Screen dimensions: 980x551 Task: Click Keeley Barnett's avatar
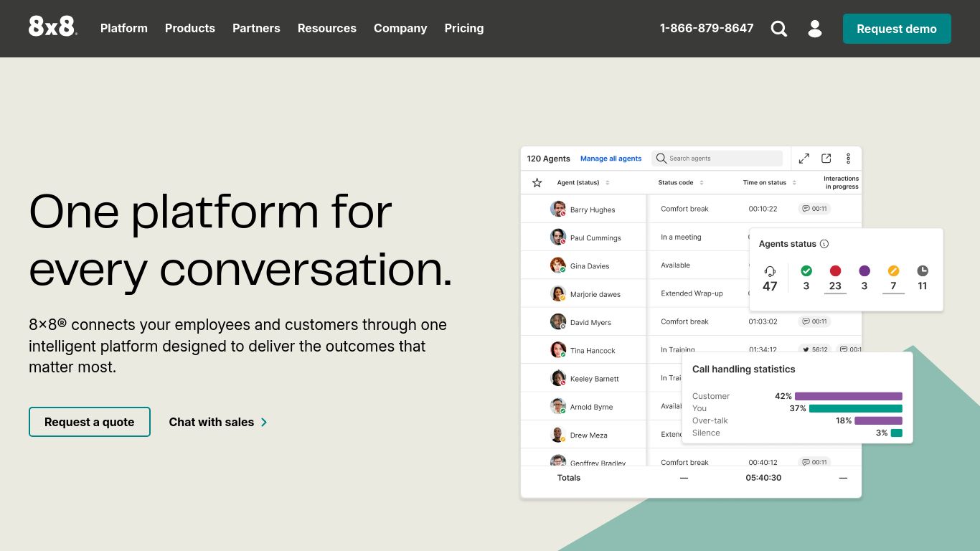[558, 378]
